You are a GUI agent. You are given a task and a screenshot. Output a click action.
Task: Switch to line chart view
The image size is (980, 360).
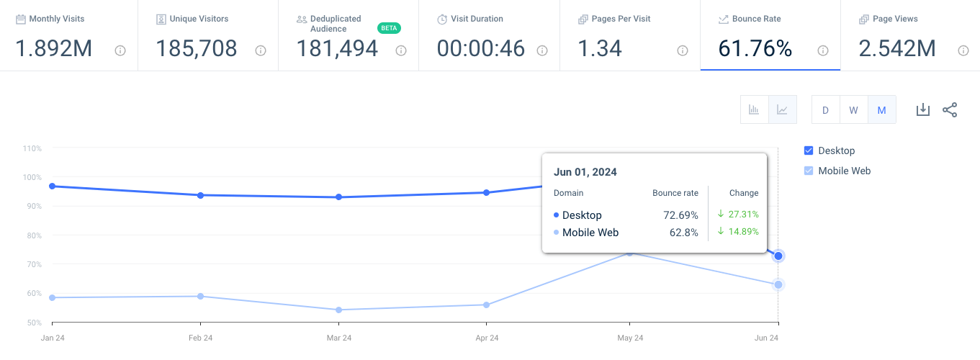click(x=782, y=110)
